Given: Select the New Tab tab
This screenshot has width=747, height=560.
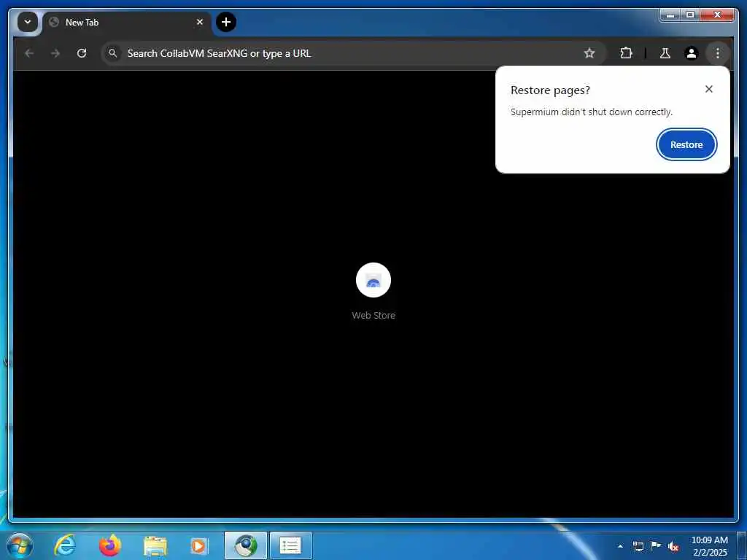Looking at the screenshot, I should click(x=126, y=23).
